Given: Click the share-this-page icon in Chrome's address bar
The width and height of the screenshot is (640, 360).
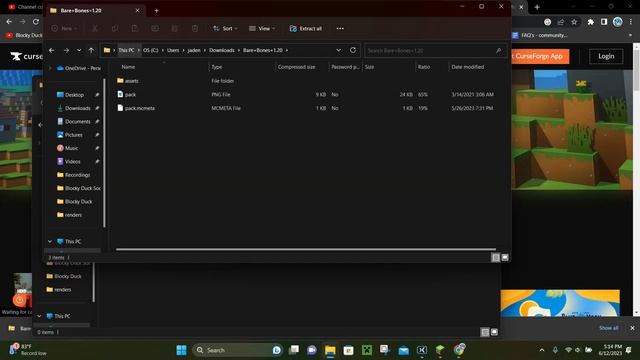Looking at the screenshot, I should [561, 22].
